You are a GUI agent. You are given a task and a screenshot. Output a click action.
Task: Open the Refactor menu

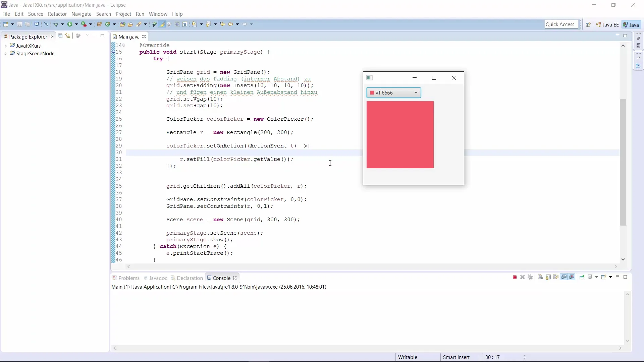tap(57, 14)
